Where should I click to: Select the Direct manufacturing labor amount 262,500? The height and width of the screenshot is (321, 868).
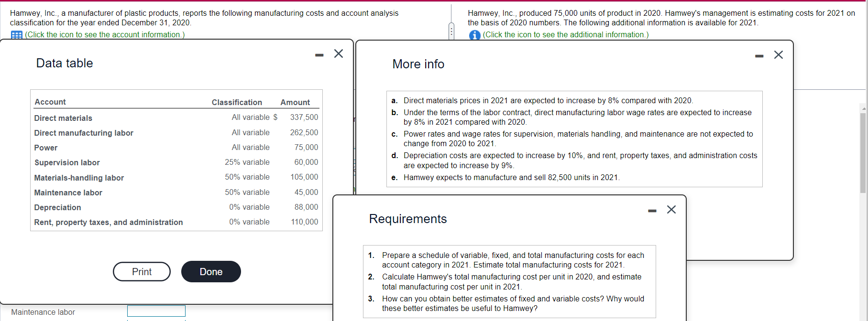pyautogui.click(x=304, y=132)
